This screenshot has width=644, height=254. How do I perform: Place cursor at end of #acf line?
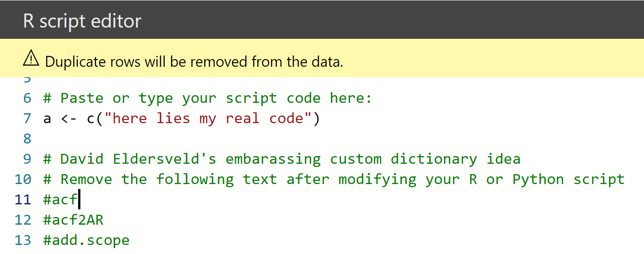(79, 199)
